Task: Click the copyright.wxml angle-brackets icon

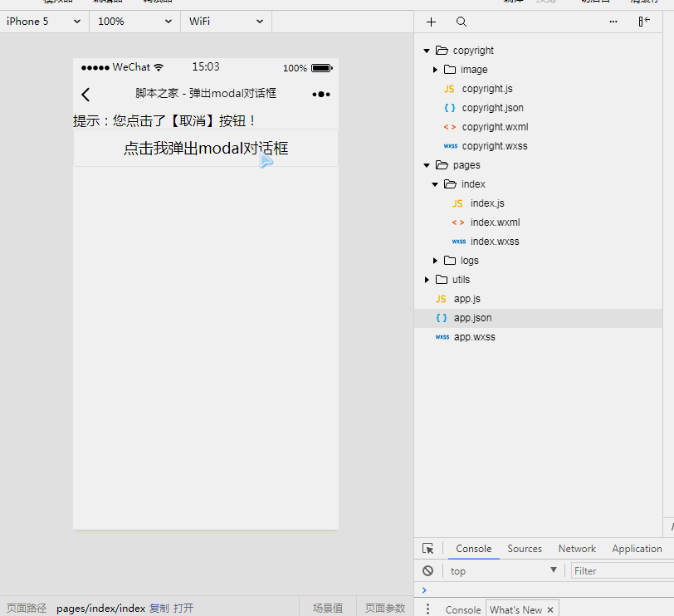Action: tap(450, 127)
